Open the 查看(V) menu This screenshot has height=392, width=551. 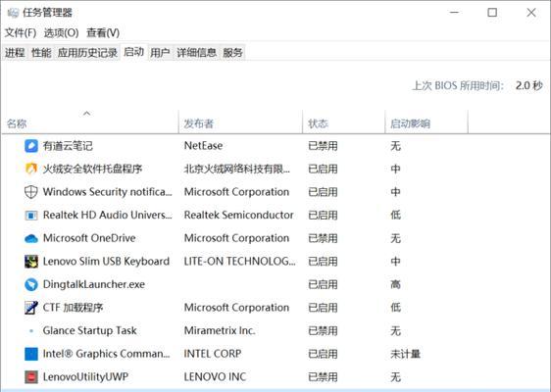tap(103, 33)
